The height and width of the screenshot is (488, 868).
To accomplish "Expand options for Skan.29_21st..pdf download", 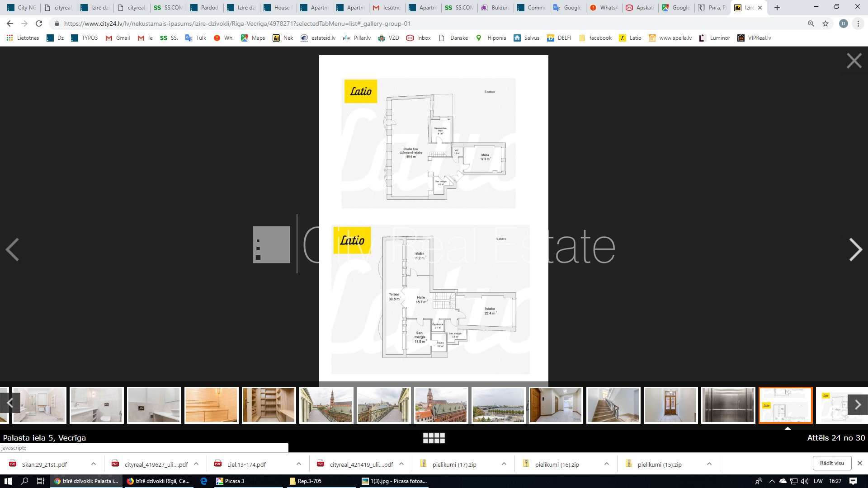I will (93, 464).
